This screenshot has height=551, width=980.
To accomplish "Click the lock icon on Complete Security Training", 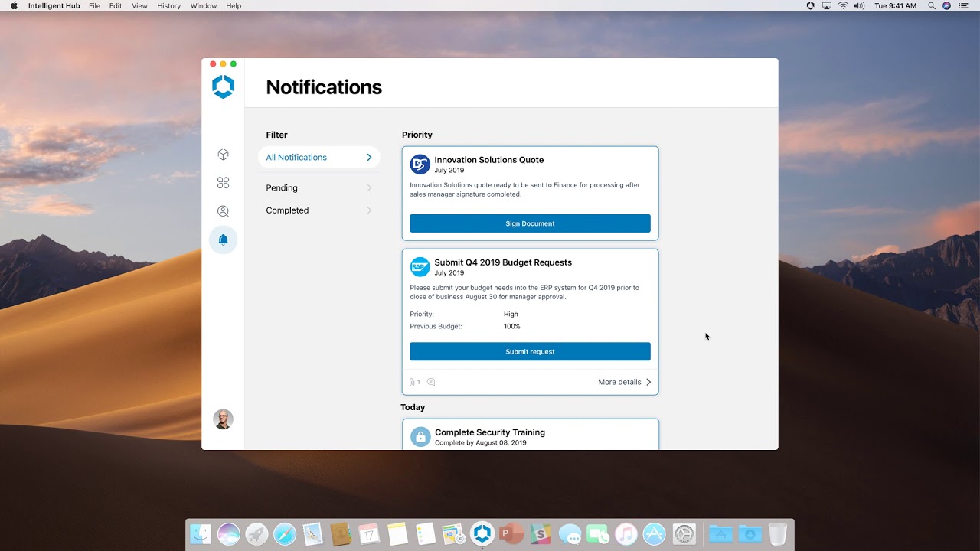I will 420,436.
